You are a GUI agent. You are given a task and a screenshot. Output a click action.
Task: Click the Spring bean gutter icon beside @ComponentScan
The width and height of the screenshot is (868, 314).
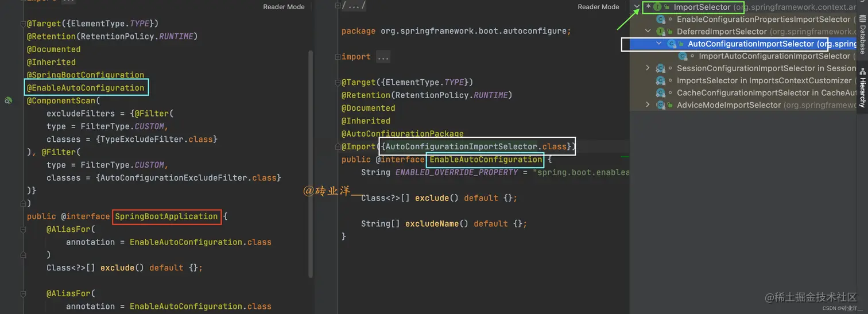point(8,100)
